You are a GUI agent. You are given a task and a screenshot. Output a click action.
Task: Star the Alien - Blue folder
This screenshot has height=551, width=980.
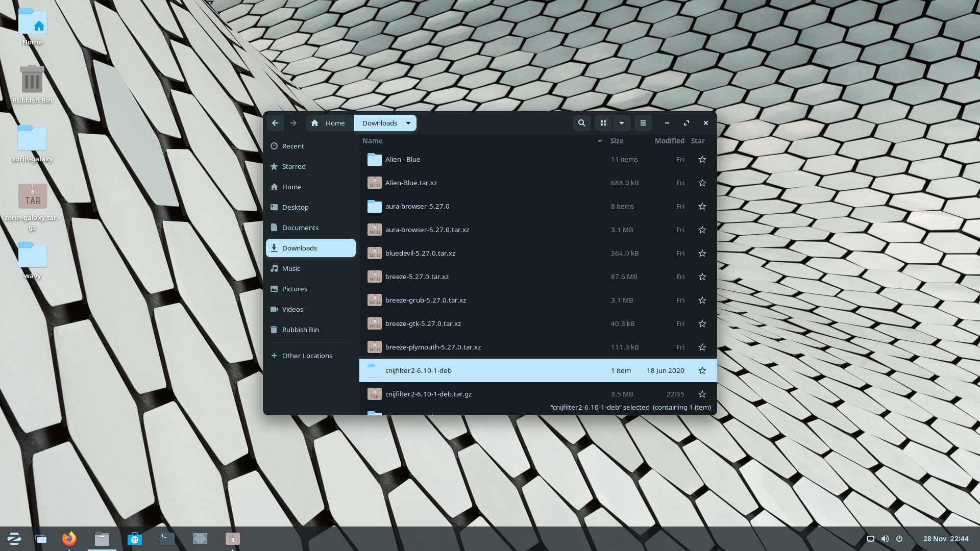[x=702, y=160]
